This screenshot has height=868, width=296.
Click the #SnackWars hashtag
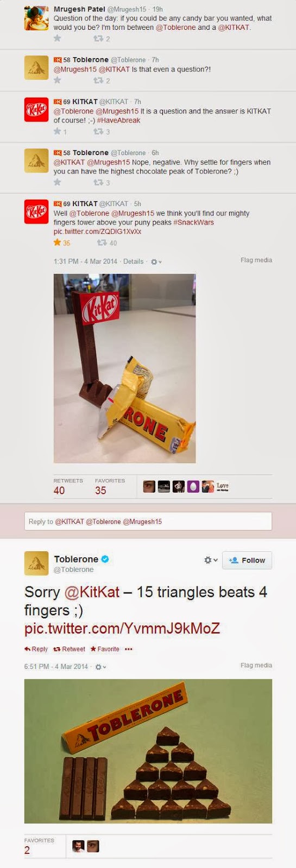193,222
